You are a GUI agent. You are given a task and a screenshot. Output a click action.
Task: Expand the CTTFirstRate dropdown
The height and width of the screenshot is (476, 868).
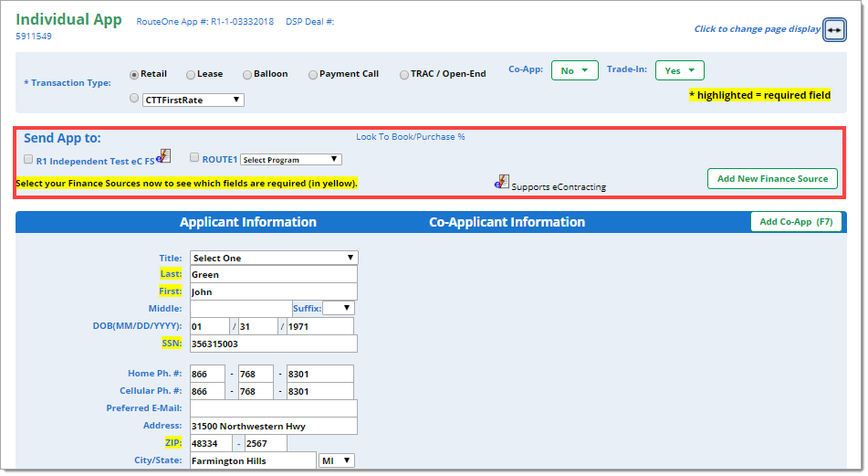pos(193,100)
